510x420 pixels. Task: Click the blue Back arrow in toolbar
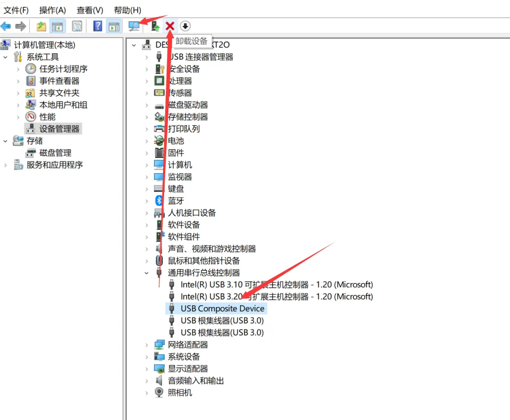pos(6,26)
